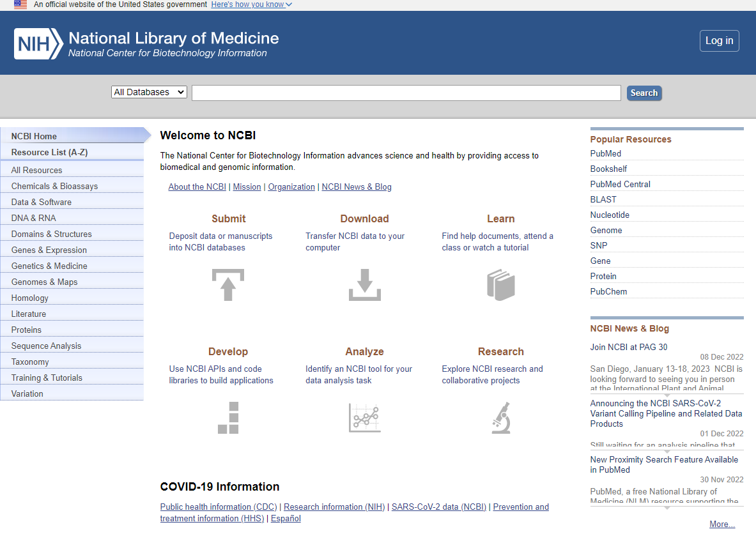Click the Learn books icon
The image size is (756, 543).
pyautogui.click(x=501, y=285)
